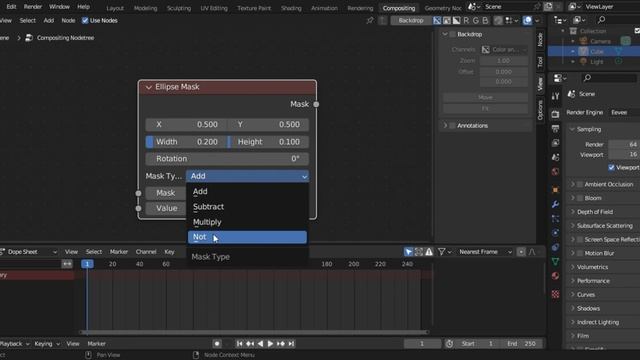
Task: Open the Object Constraints properties tab icon
Action: 556,247
